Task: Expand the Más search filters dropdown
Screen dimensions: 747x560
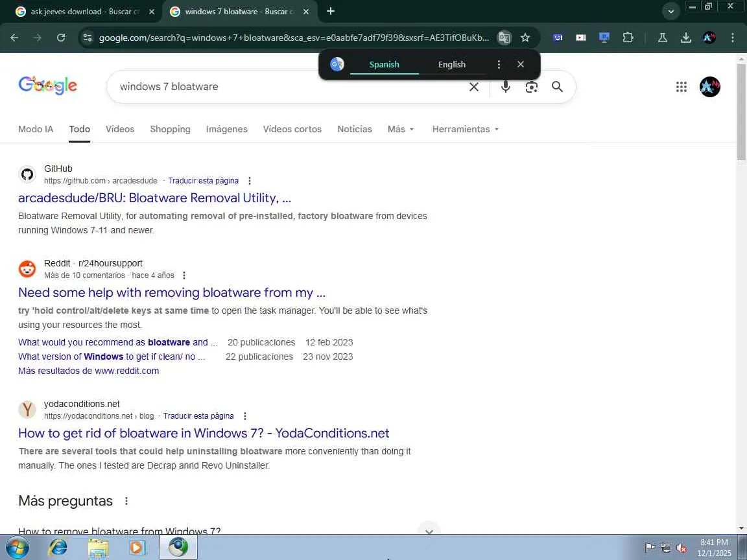Action: (401, 129)
